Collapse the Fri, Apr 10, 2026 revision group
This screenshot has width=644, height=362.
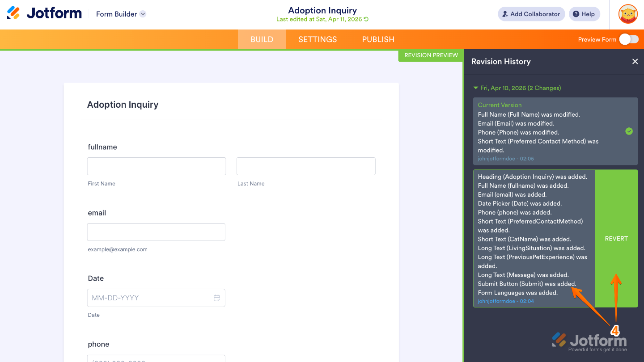click(x=475, y=88)
